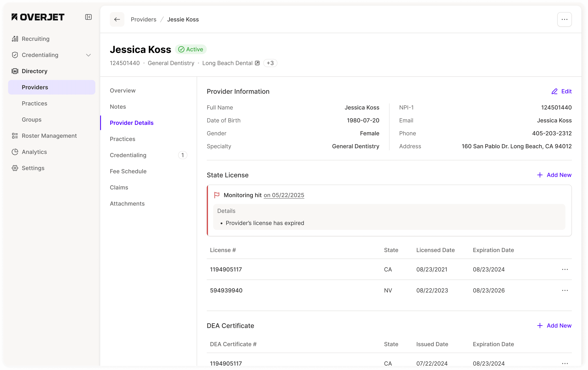Click Providers in the breadcrumb
The image size is (588, 370).
(x=143, y=19)
